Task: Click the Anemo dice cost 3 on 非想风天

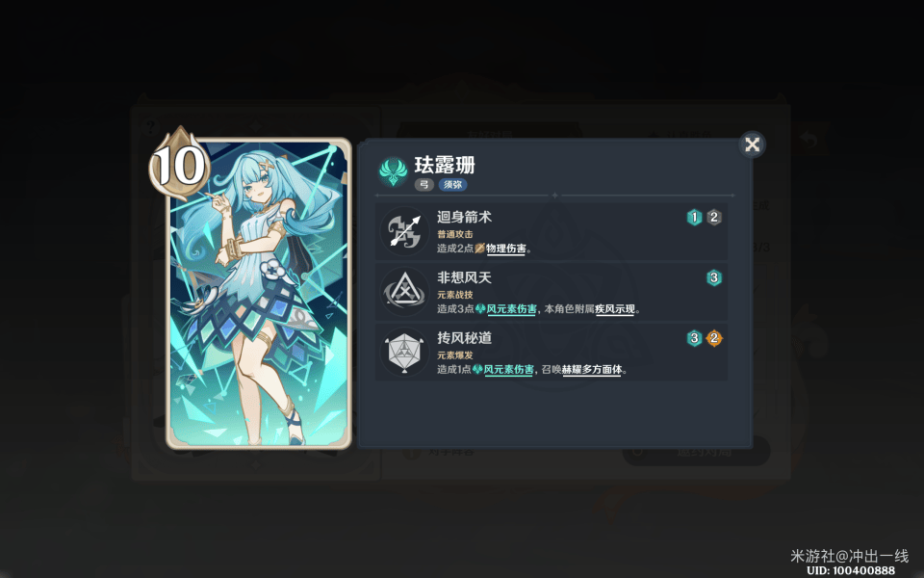Action: click(x=713, y=277)
